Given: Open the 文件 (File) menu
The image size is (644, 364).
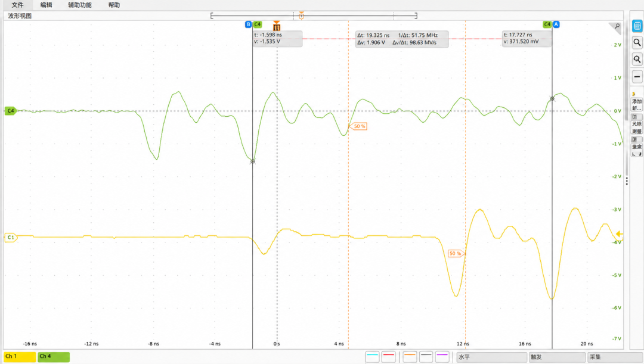Looking at the screenshot, I should click(17, 5).
